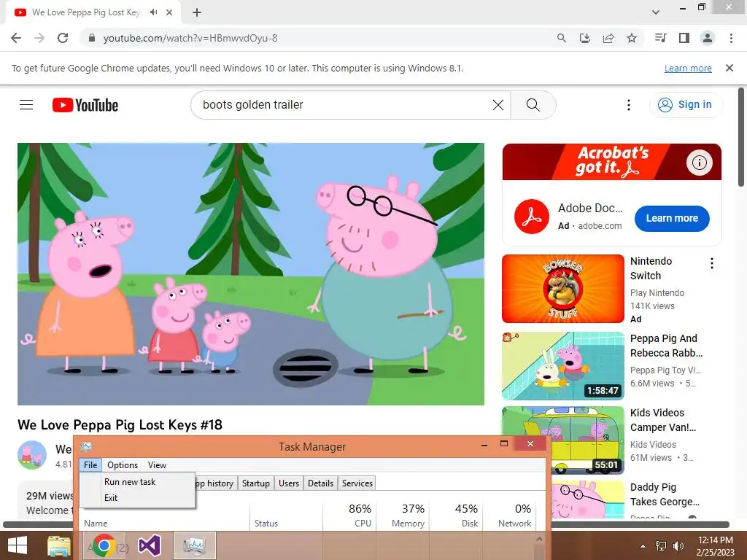Image resolution: width=747 pixels, height=560 pixels.
Task: Open the Chrome tab search chevron
Action: point(656,12)
